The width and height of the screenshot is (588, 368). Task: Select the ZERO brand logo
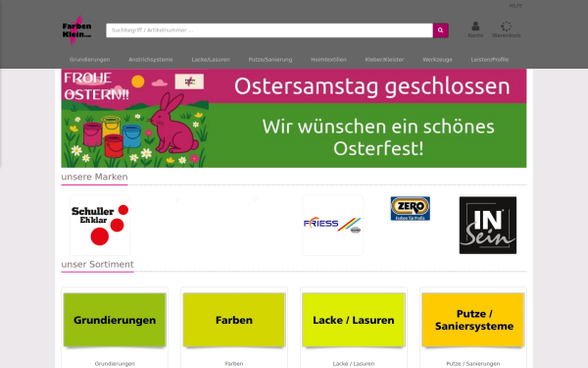[411, 208]
